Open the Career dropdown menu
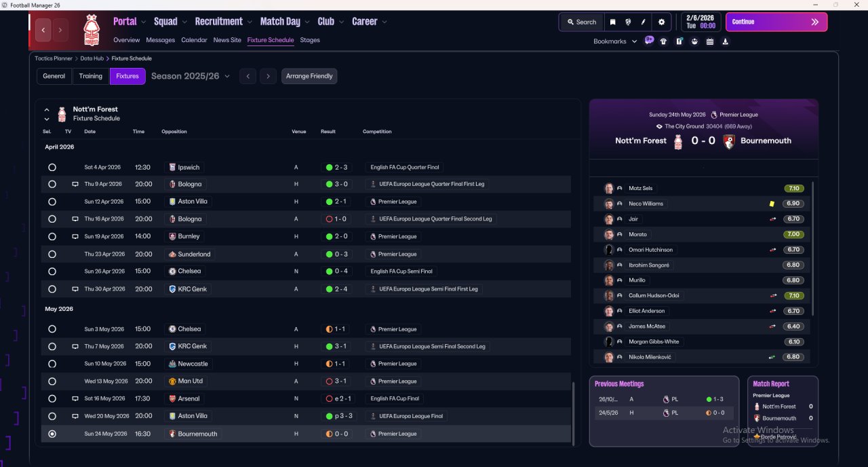This screenshot has width=868, height=467. coord(370,22)
